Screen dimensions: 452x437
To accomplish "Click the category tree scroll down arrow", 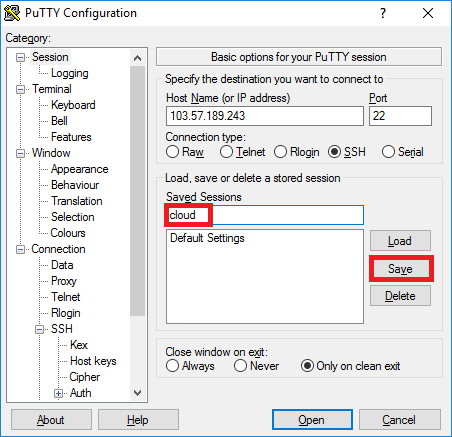I will coord(137,393).
